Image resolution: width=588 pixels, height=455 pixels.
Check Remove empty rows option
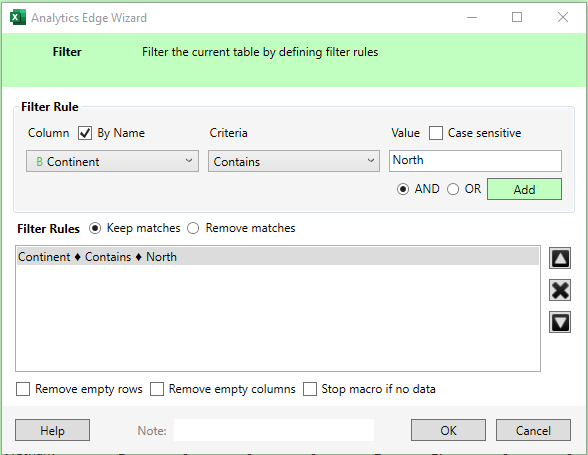[23, 389]
